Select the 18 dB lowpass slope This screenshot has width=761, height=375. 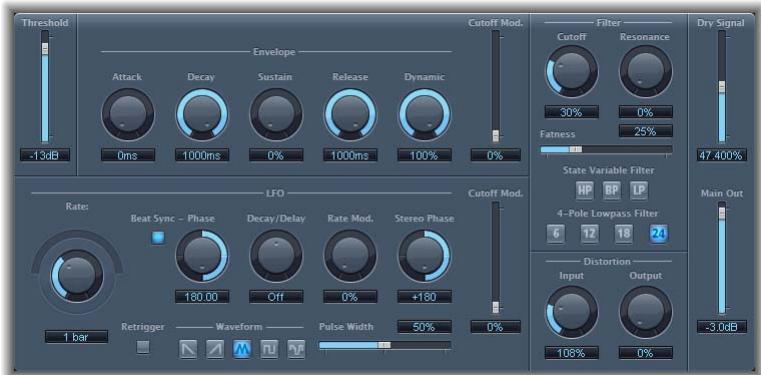point(624,234)
